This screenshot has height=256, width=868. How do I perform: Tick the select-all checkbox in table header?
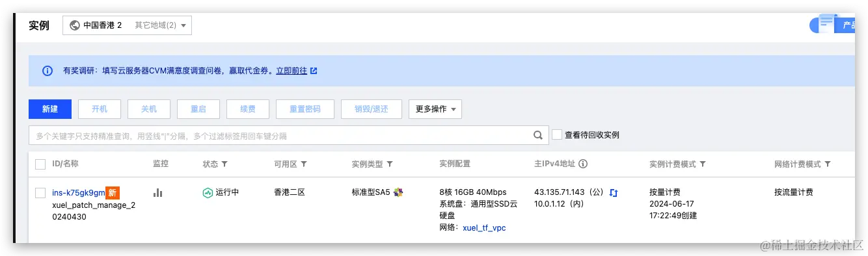[40, 164]
